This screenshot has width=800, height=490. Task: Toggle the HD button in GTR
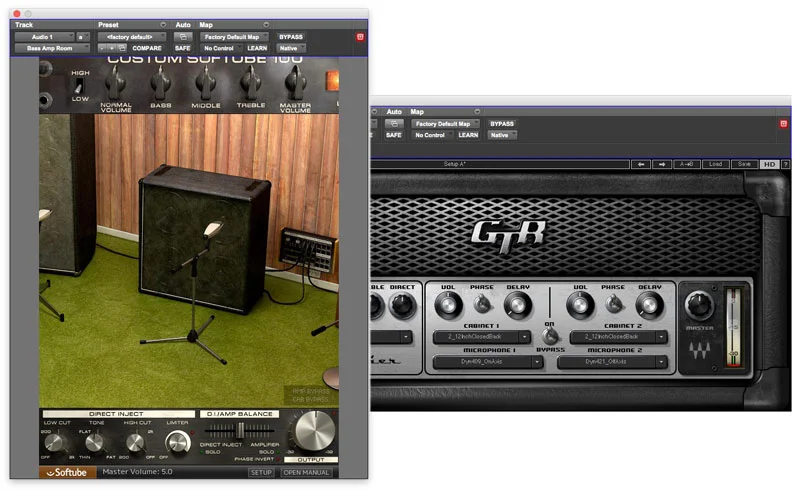[769, 164]
